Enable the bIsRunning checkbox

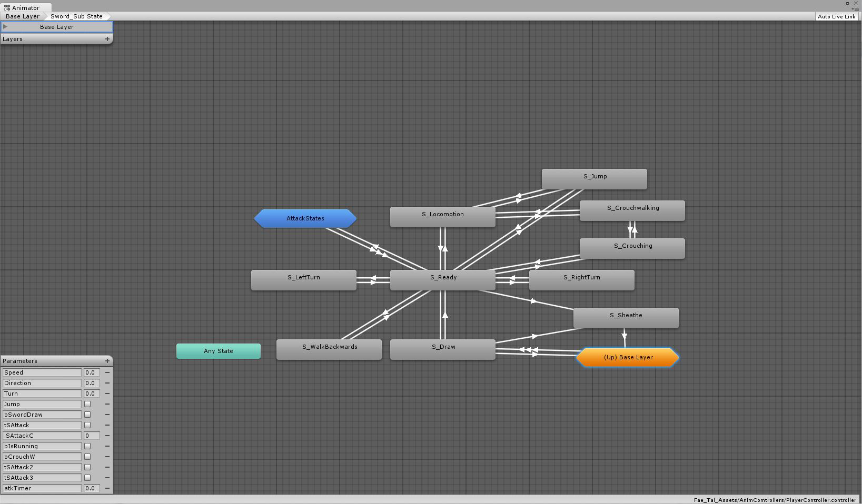[x=87, y=446]
